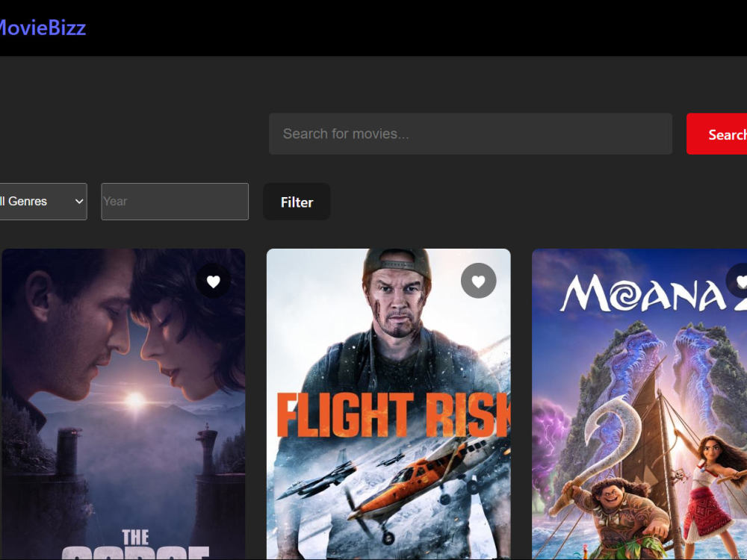
Task: Click the red Search button
Action: pos(717,134)
